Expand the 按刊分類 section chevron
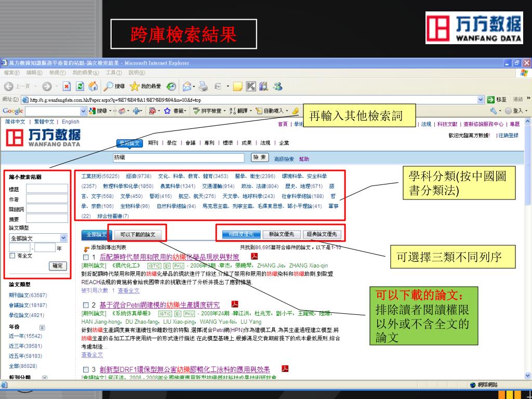The image size is (532, 399). [x=45, y=377]
